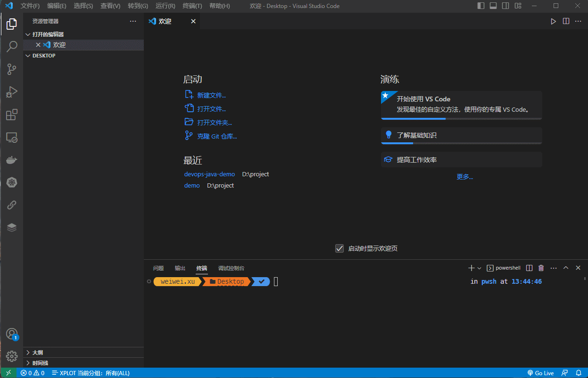Select the 终端 panel tab
The image size is (588, 378).
point(202,268)
